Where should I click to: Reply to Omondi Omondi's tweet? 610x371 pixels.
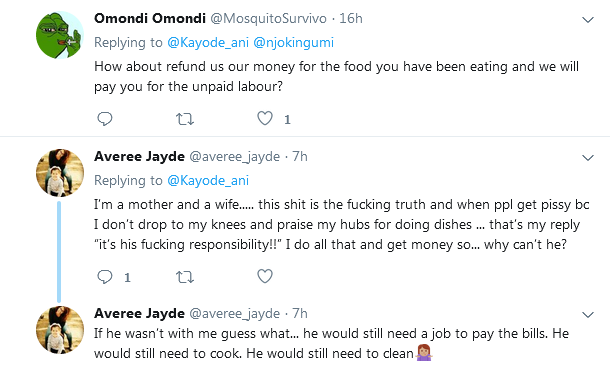coord(105,119)
